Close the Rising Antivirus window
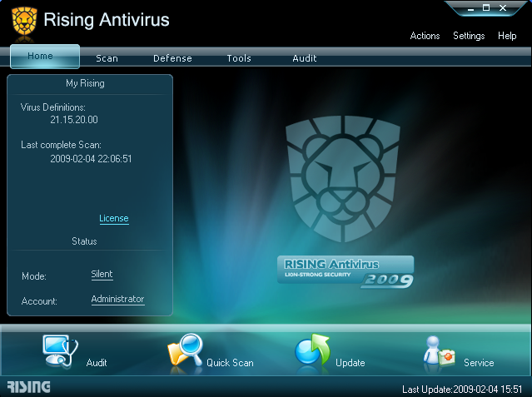 (x=503, y=7)
